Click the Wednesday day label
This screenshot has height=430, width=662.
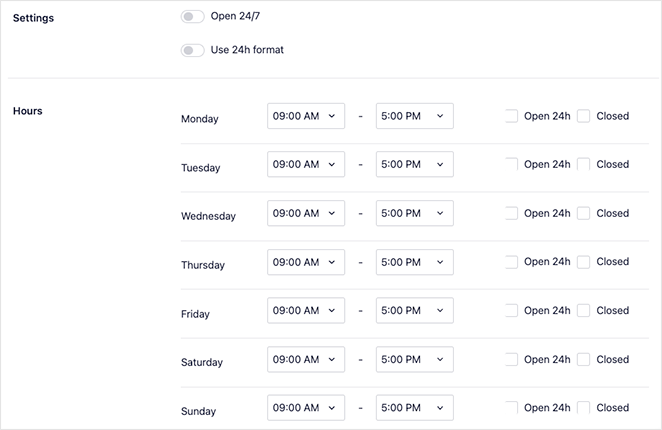pyautogui.click(x=208, y=216)
